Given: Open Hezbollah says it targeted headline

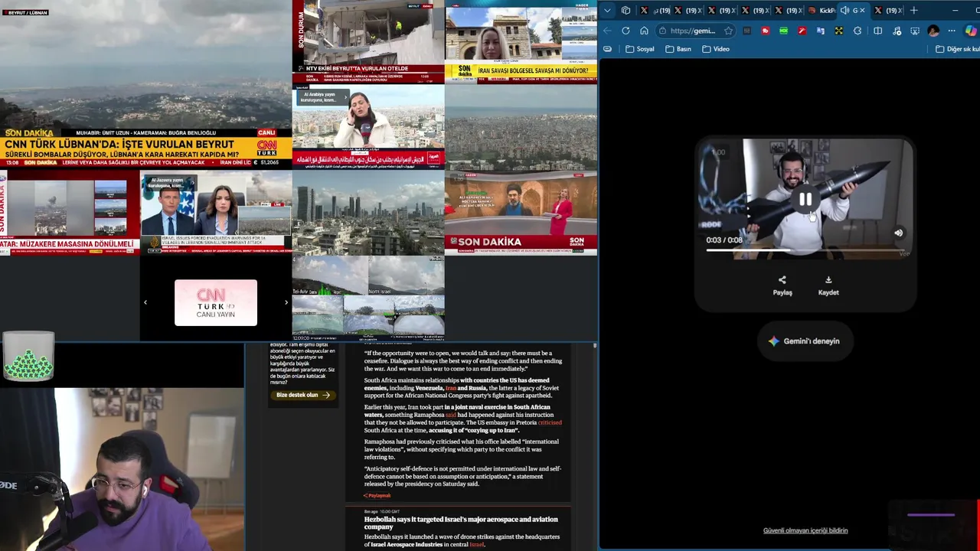Looking at the screenshot, I should click(461, 523).
